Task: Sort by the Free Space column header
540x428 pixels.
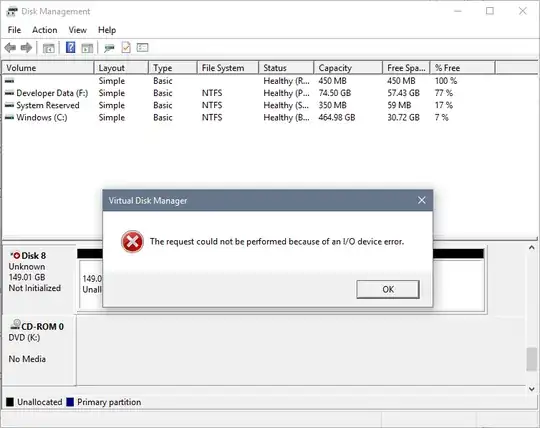Action: click(406, 68)
